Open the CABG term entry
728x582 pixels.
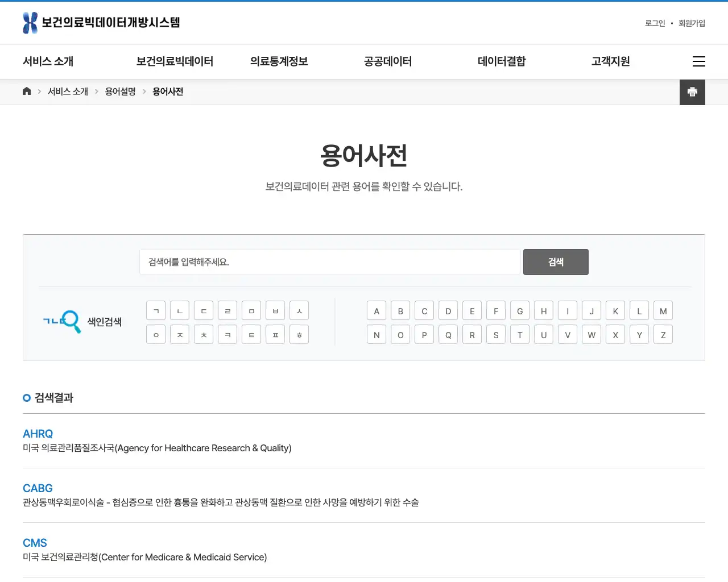[38, 488]
